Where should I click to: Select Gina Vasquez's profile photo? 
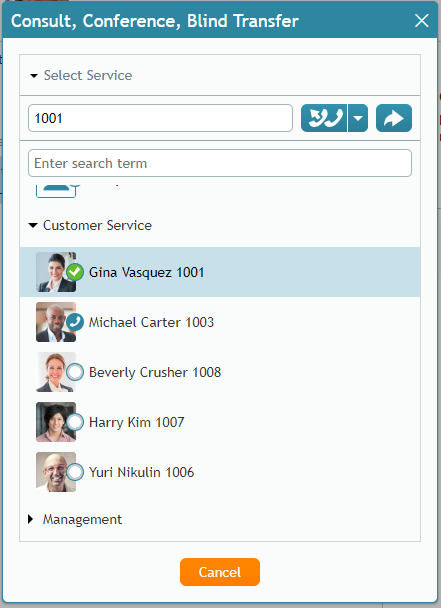point(56,272)
